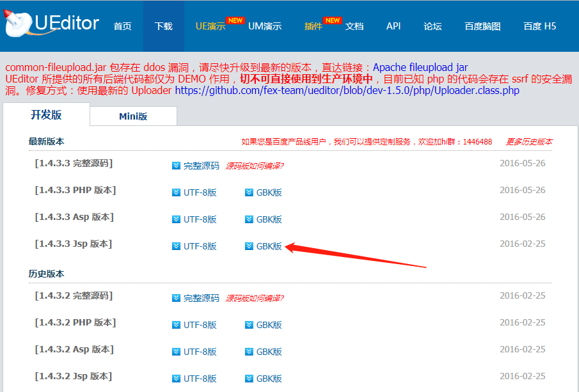Download 1.4.3.3 PHP GBK版 text link
The width and height of the screenshot is (579, 392).
[x=269, y=192]
